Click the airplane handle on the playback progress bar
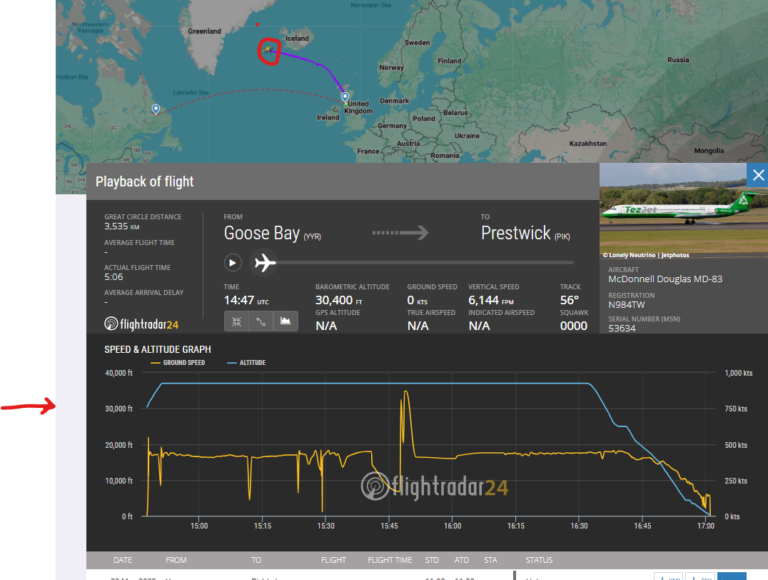Image resolution: width=768 pixels, height=580 pixels. pos(264,263)
